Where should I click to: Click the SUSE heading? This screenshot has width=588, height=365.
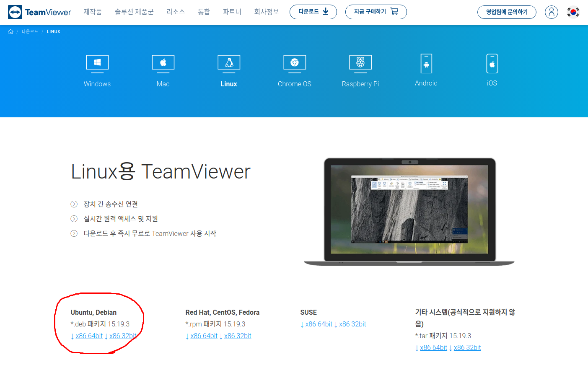308,312
